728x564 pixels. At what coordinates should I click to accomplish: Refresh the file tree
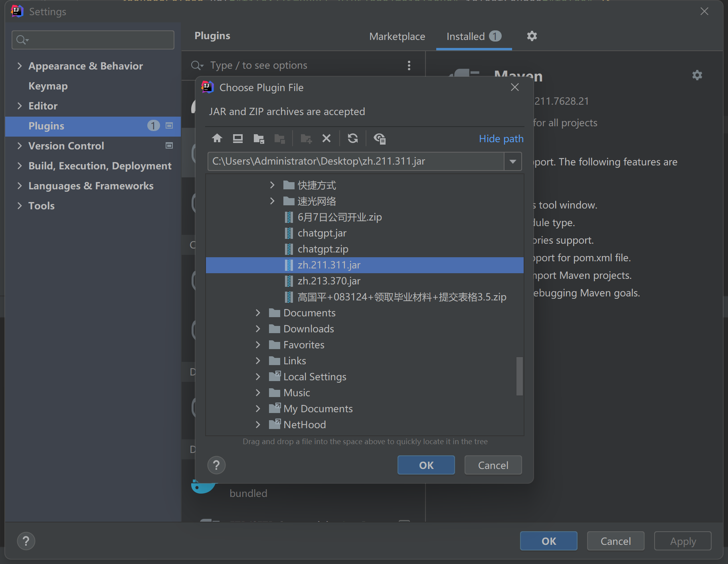click(353, 138)
